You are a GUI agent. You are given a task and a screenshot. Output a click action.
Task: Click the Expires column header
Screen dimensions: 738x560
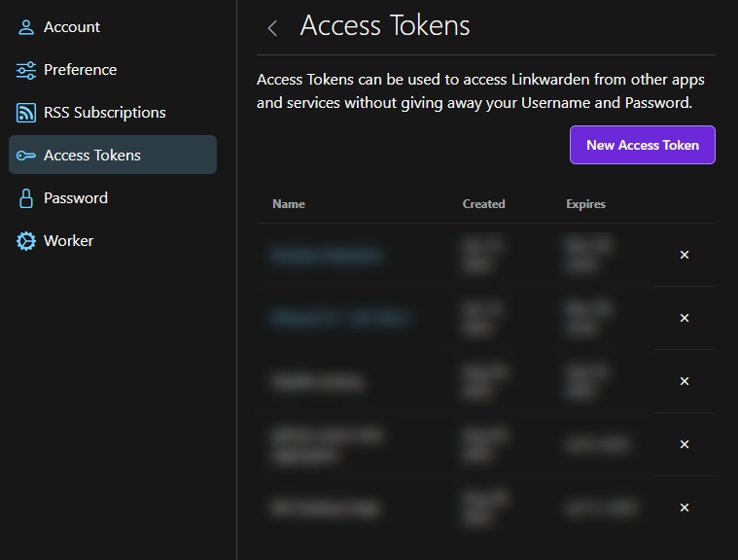point(585,204)
